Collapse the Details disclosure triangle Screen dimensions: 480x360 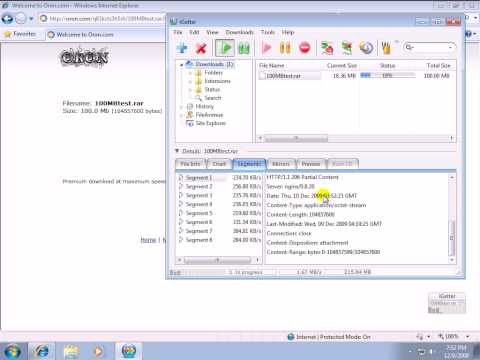click(x=177, y=151)
